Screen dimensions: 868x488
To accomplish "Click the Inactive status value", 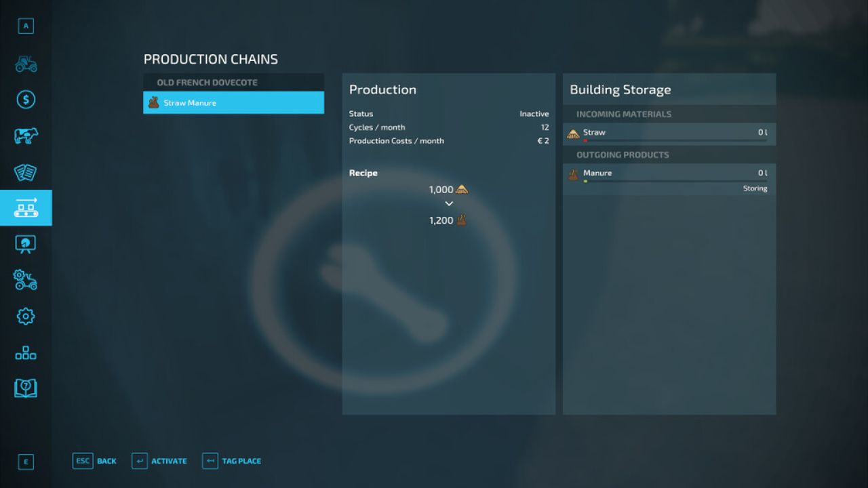I will pos(534,114).
